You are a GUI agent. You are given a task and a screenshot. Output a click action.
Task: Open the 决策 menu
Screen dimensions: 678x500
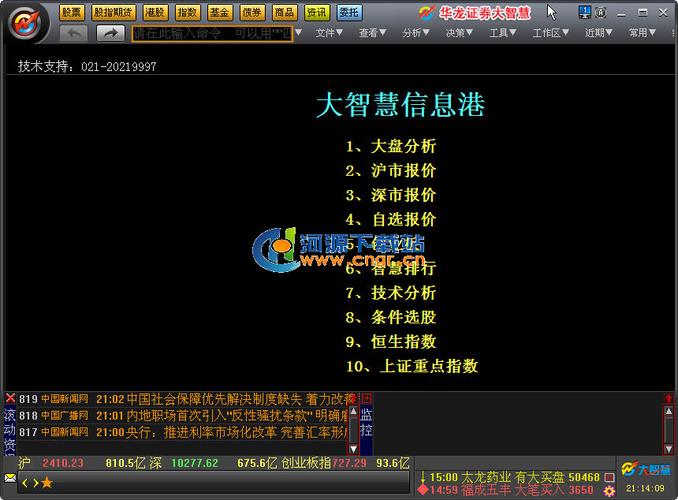(x=459, y=32)
